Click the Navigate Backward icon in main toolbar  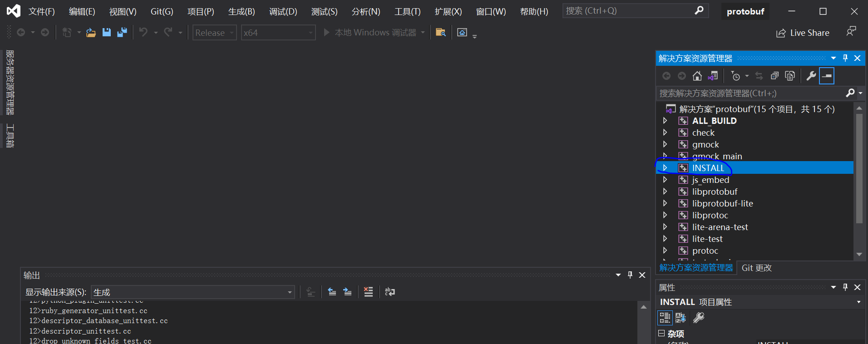(x=21, y=32)
